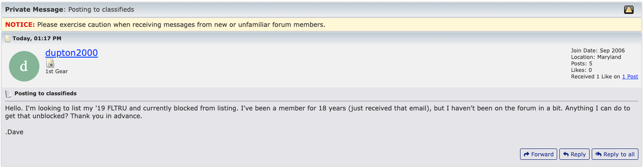
Task: Click the yellow warning triangle report icon
Action: pyautogui.click(x=629, y=10)
